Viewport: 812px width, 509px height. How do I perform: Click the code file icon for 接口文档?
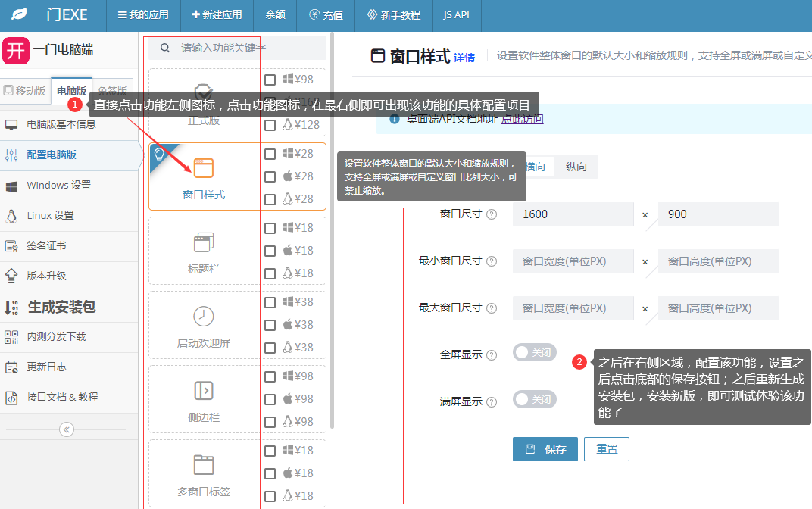coord(11,398)
